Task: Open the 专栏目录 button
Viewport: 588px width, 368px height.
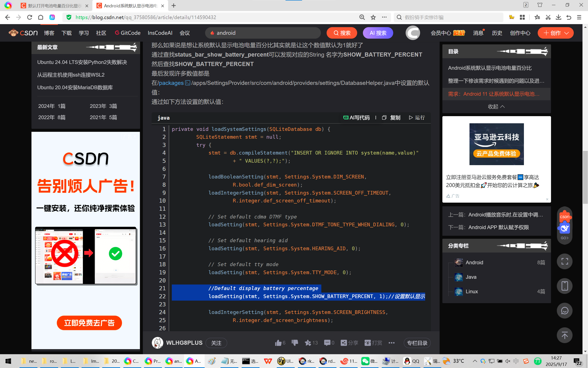Action: click(x=417, y=343)
